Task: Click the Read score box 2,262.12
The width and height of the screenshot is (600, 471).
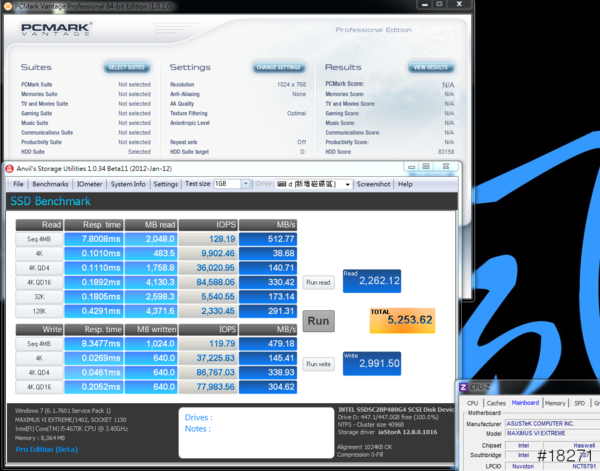Action: point(372,281)
